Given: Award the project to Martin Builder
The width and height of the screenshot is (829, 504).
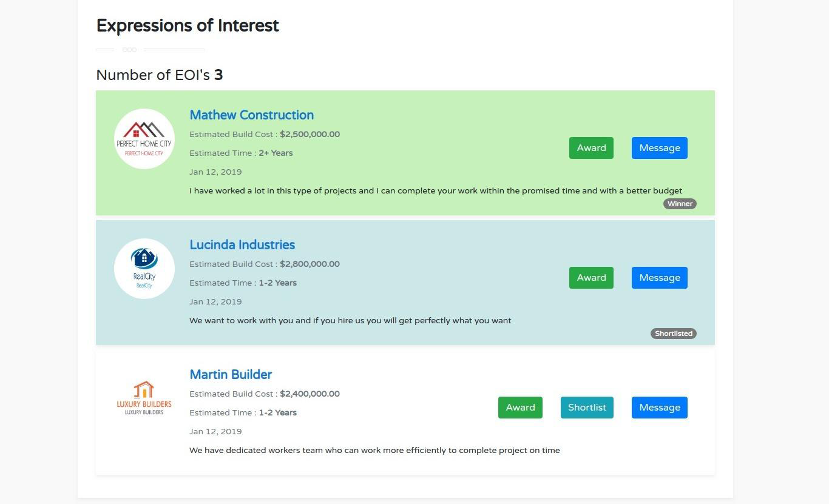Looking at the screenshot, I should coord(520,408).
